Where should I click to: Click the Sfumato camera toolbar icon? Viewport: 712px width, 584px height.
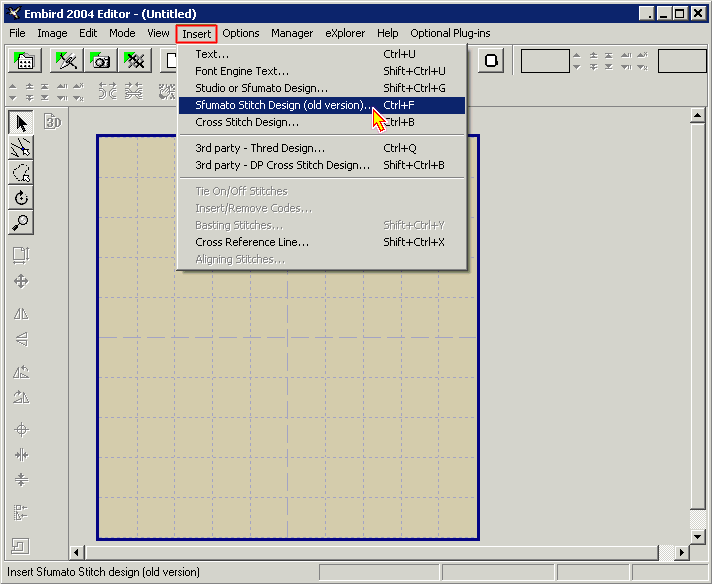point(100,60)
